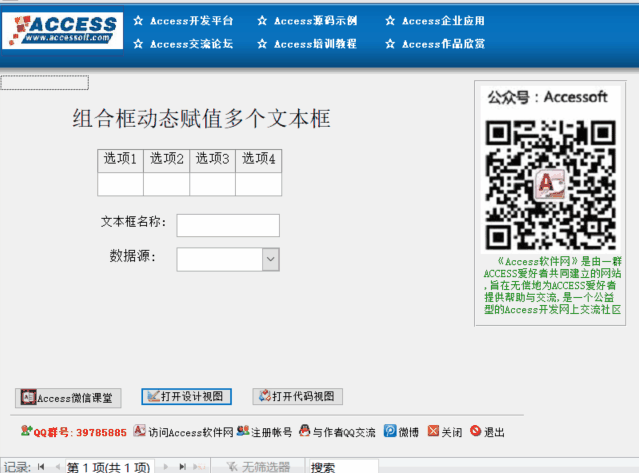Expand the 数据源 combo box arrow
Screen dimensions: 639x473
point(271,259)
